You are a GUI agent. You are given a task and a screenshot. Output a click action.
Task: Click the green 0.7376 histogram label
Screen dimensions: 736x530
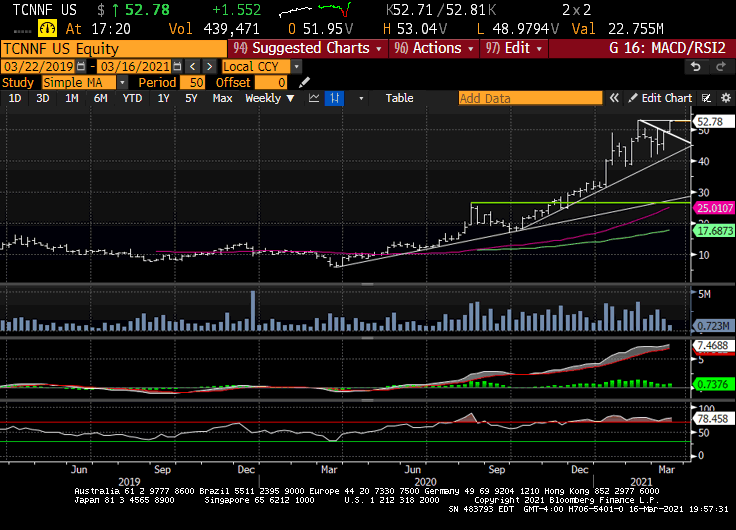point(713,384)
